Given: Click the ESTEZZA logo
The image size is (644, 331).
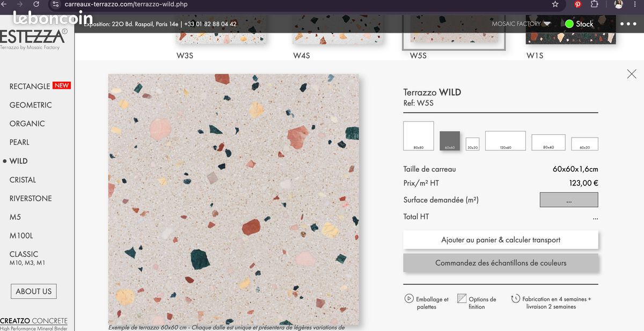Looking at the screenshot, I should [33, 36].
